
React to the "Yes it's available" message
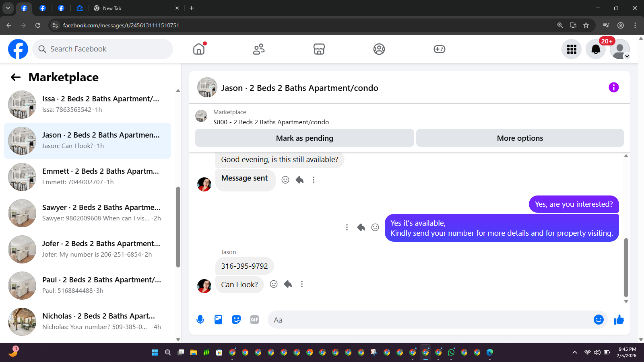pyautogui.click(x=375, y=227)
